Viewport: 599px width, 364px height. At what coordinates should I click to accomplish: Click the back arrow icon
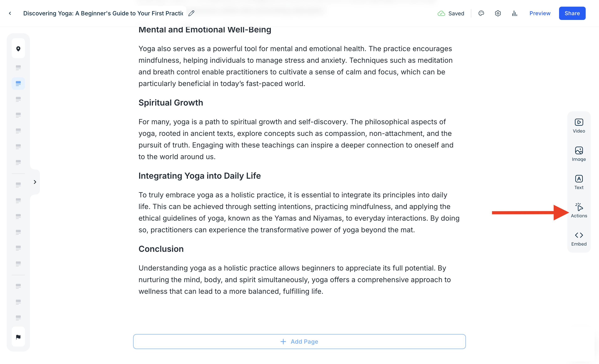pyautogui.click(x=10, y=13)
